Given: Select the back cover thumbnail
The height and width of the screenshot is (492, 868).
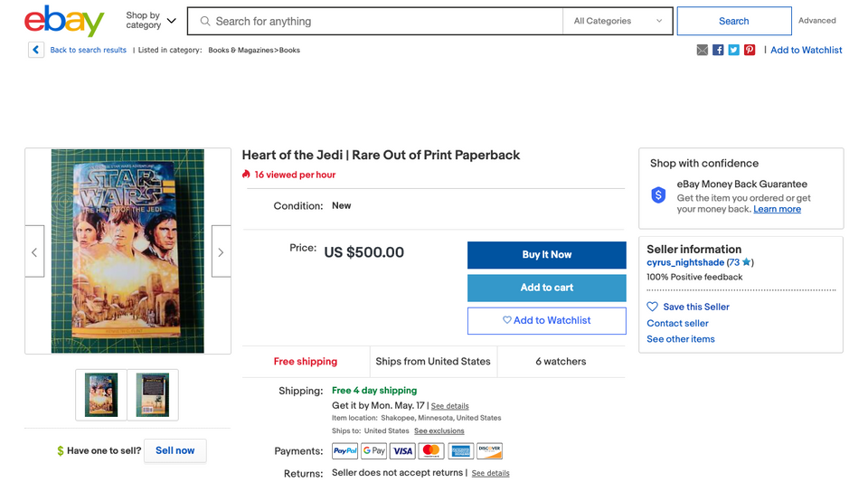Looking at the screenshot, I should (x=152, y=394).
